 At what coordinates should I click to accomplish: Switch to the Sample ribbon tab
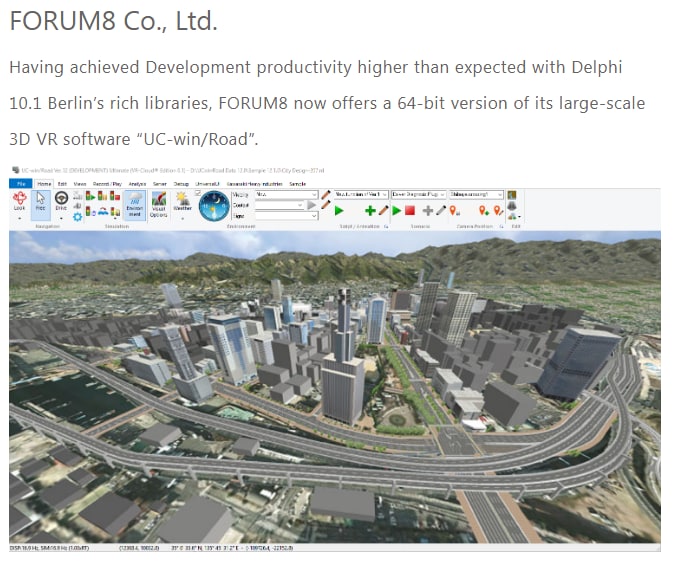(x=298, y=184)
